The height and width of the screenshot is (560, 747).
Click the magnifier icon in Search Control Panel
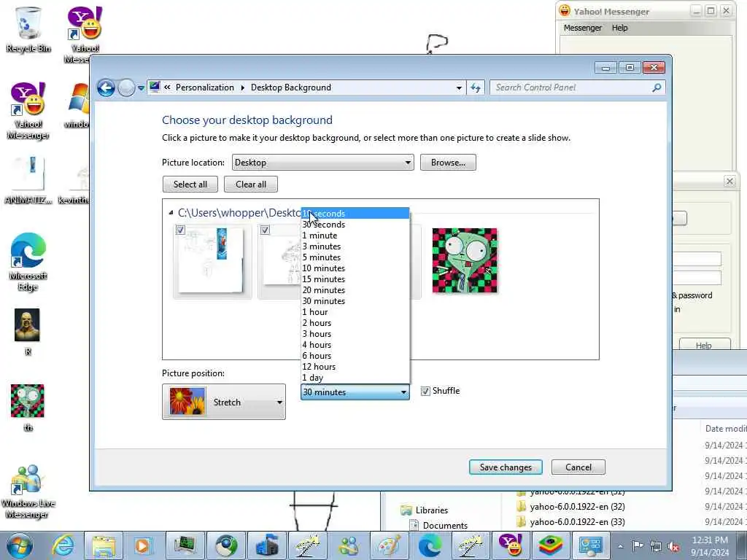click(x=657, y=87)
